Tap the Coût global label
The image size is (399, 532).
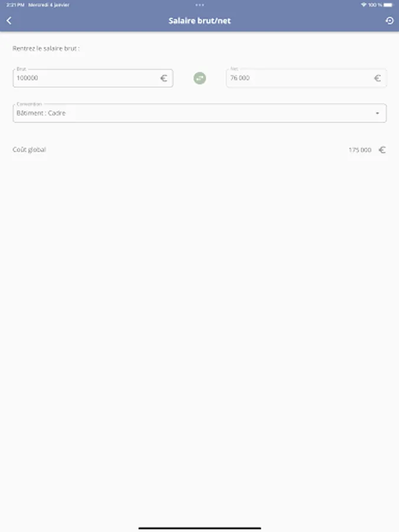29,150
